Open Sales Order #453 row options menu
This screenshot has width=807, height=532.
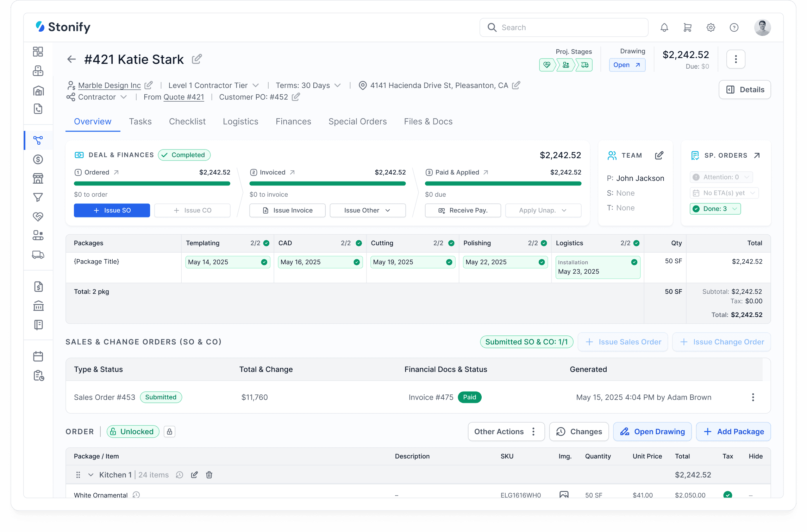coord(753,397)
